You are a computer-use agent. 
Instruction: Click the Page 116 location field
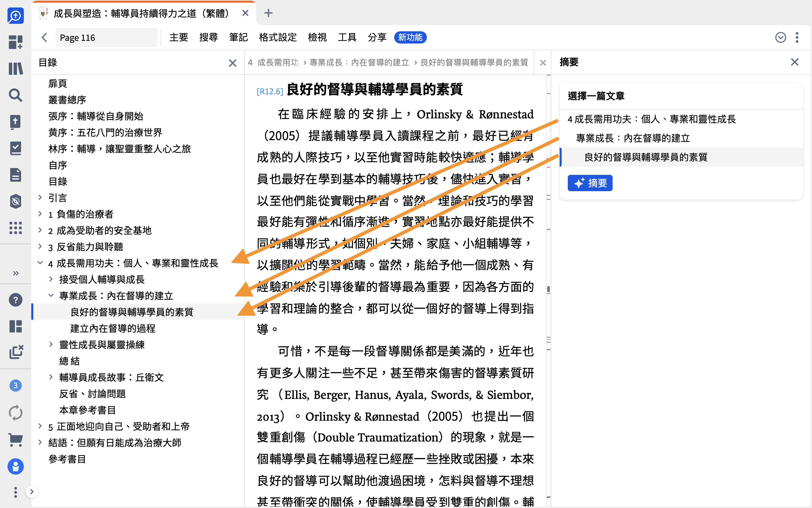(x=106, y=37)
